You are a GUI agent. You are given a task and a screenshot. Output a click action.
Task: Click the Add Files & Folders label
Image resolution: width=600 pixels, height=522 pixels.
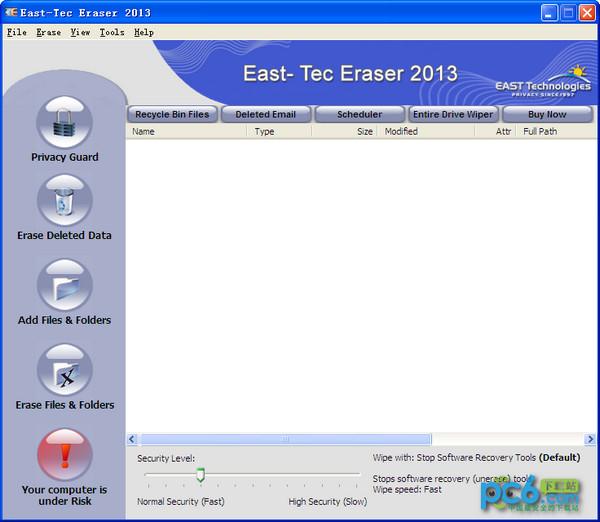click(64, 320)
